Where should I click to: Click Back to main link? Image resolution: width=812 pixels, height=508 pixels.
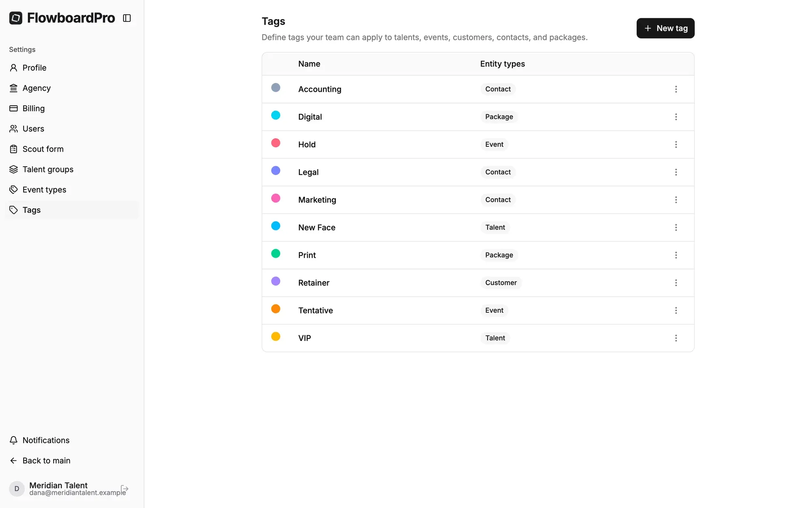[72, 461]
